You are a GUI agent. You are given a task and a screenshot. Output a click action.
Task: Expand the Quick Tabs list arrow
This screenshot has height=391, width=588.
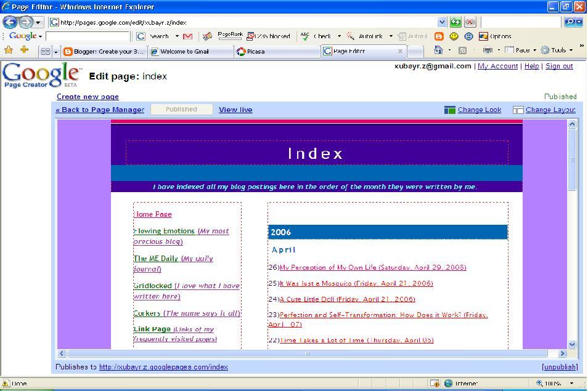[x=55, y=52]
